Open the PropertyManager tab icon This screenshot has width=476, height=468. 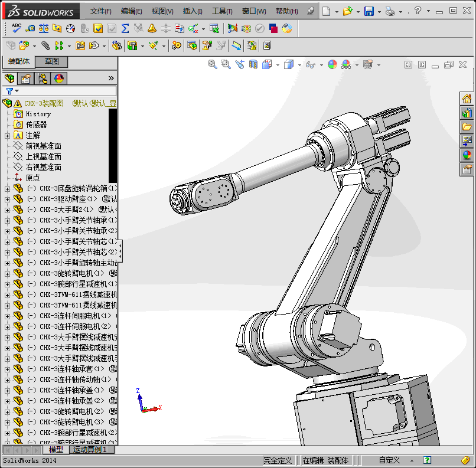(26, 78)
